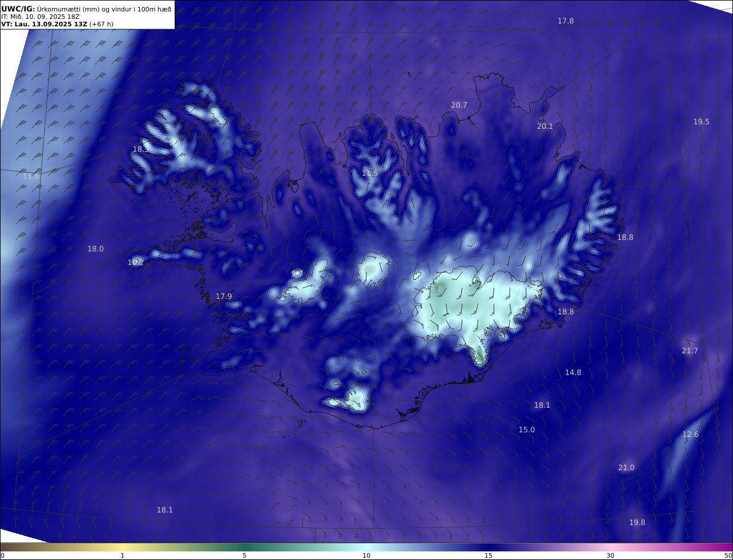Viewport: 733px width, 560px height.
Task: Click the 10.2 value on Snæfellsnes
Action: [136, 262]
